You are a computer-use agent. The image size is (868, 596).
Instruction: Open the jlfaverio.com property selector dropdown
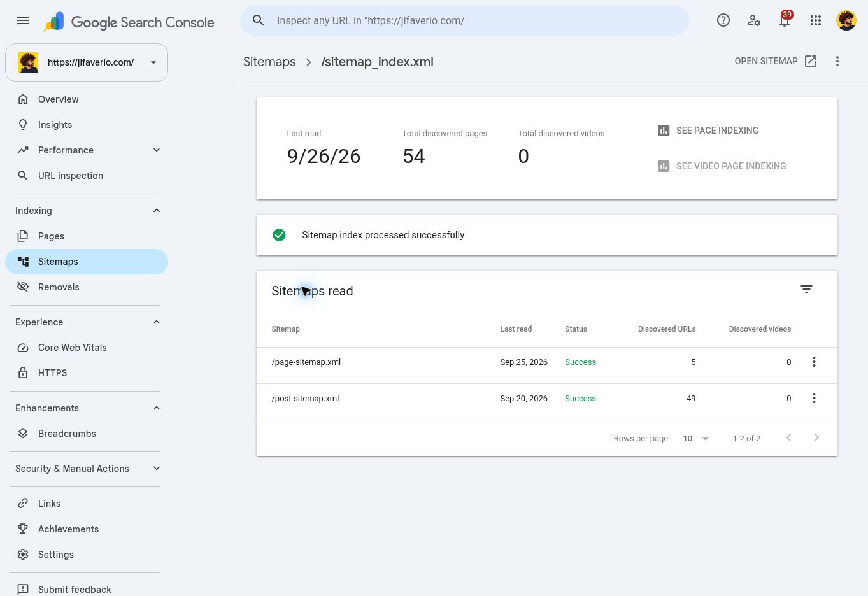87,62
